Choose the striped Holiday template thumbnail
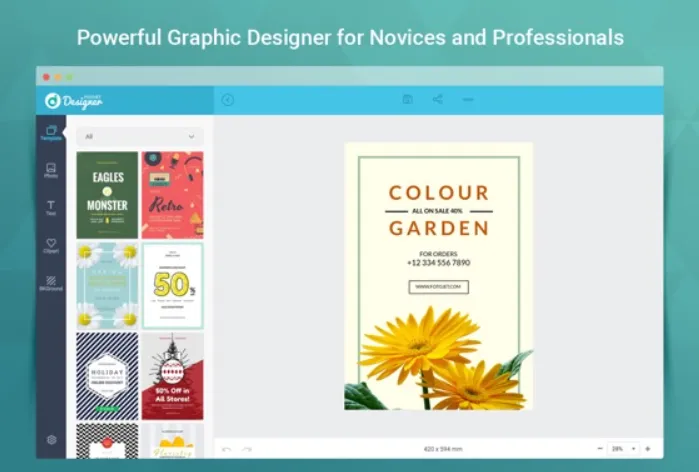The image size is (699, 472). [107, 376]
